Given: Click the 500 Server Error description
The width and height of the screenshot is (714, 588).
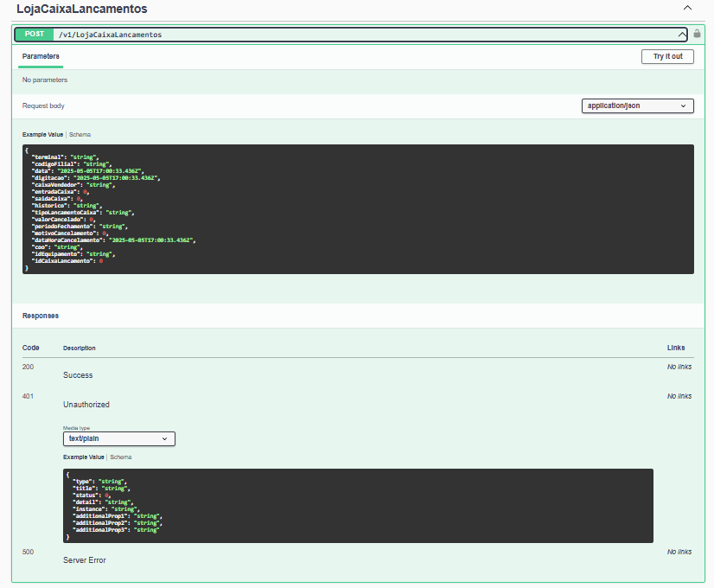Looking at the screenshot, I should tap(84, 560).
